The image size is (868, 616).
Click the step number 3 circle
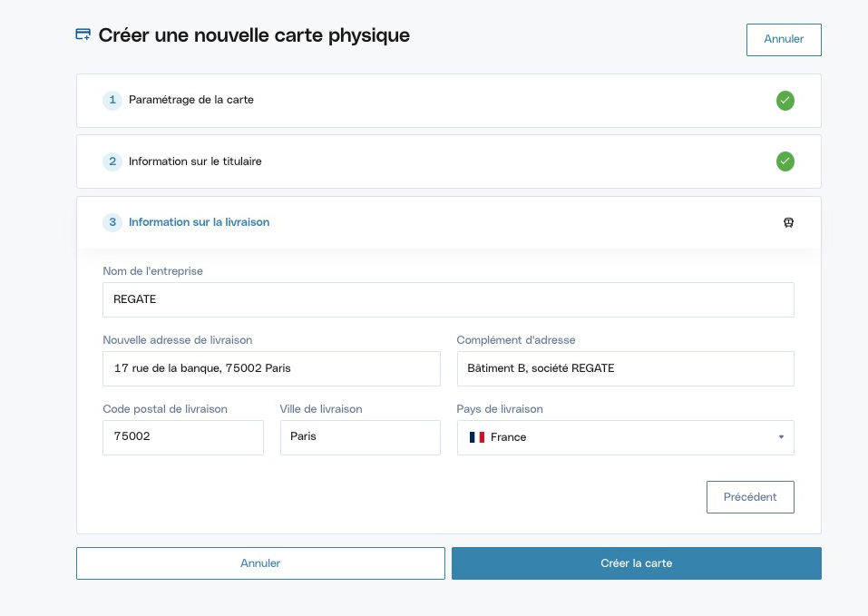coord(112,222)
